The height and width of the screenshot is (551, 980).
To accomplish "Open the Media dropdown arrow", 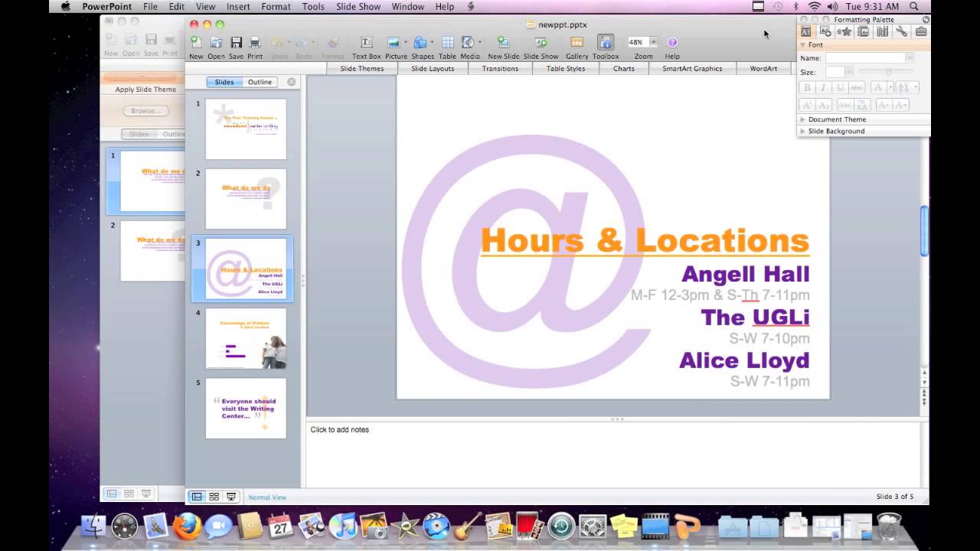I will (x=480, y=42).
